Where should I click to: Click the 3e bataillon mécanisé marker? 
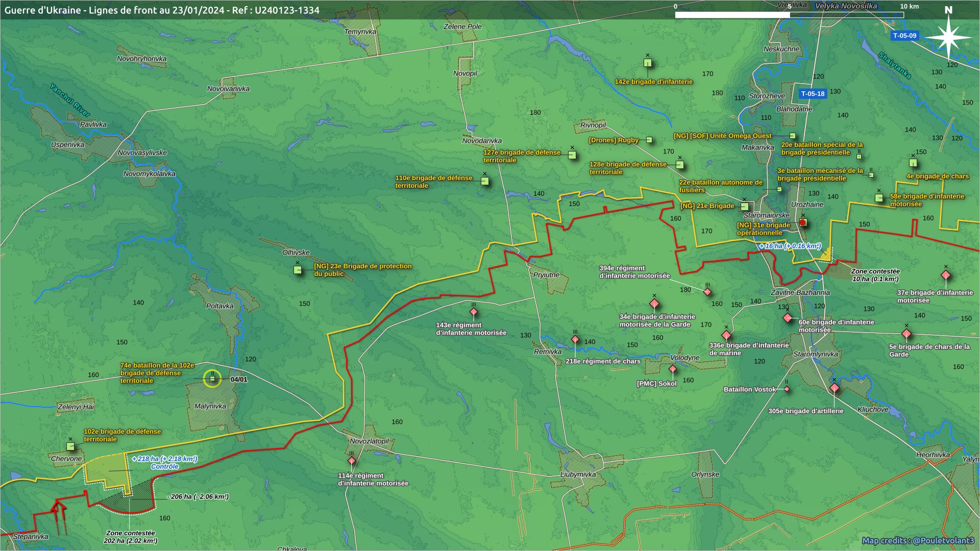(871, 175)
